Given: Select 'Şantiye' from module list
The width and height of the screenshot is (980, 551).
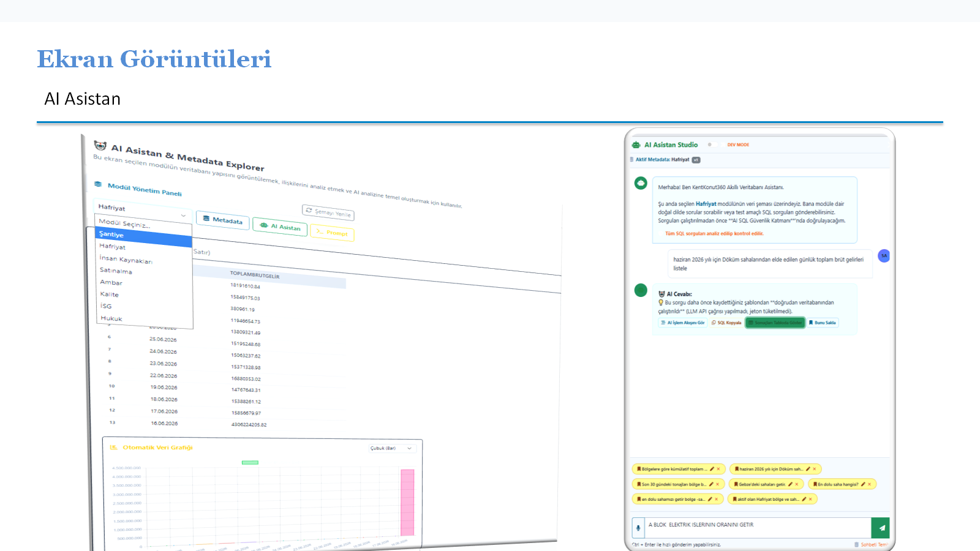Looking at the screenshot, I should pyautogui.click(x=144, y=236).
